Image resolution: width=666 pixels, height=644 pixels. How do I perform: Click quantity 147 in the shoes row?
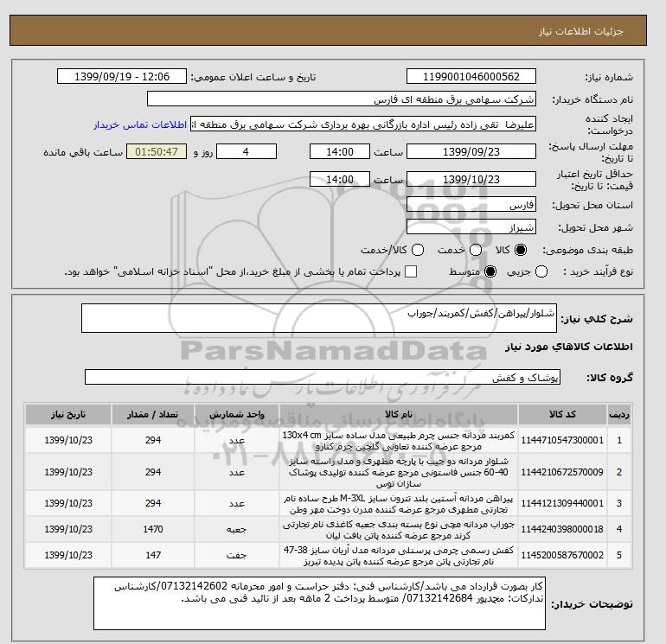tap(153, 555)
